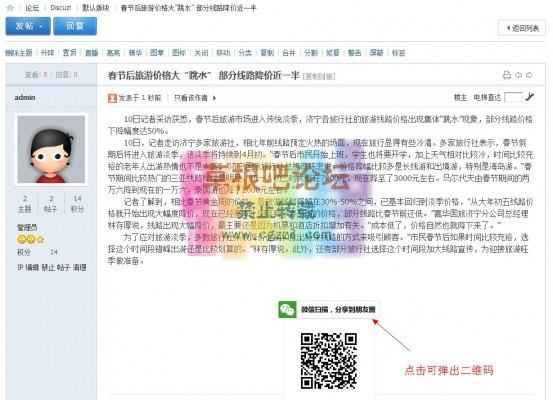Click the WeChat QR code image
The image size is (553, 400).
[329, 361]
